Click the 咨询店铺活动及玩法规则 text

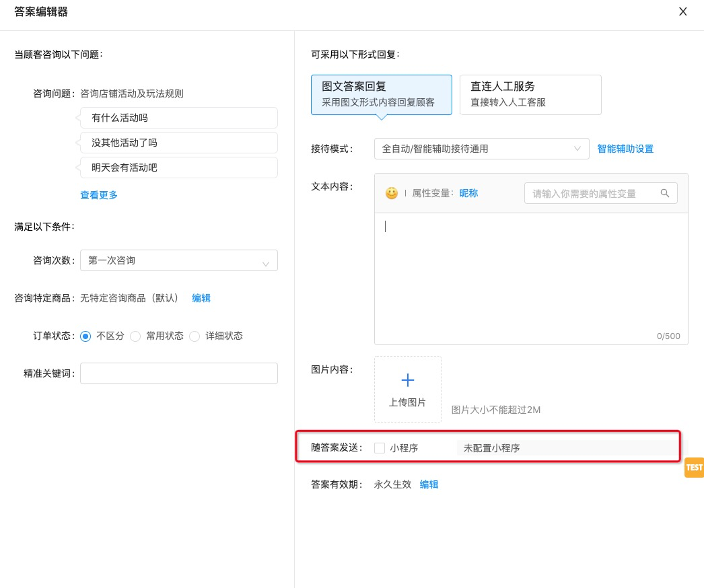click(131, 94)
